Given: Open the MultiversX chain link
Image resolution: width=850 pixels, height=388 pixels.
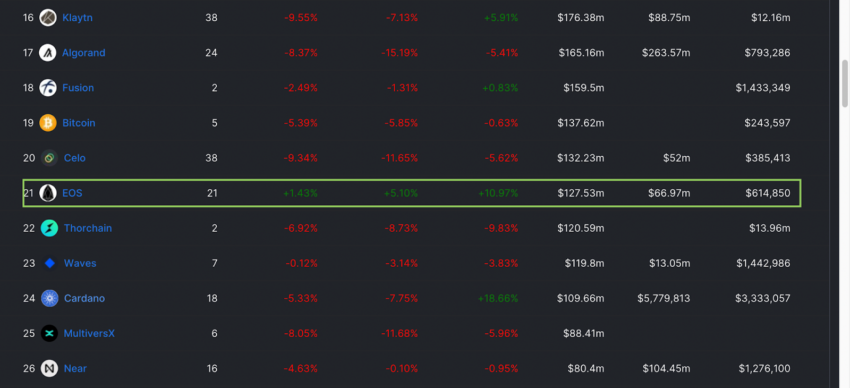Looking at the screenshot, I should coord(89,333).
